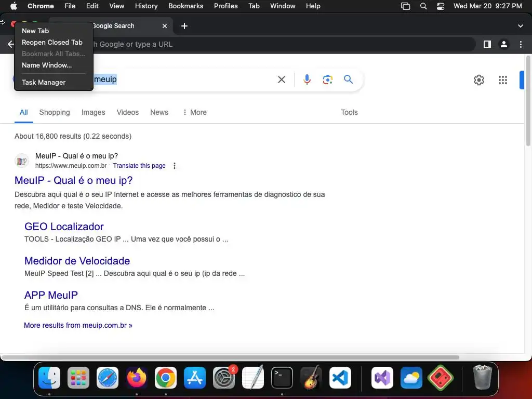Launch Firefox from the Dock
This screenshot has height=399, width=532.
137,378
